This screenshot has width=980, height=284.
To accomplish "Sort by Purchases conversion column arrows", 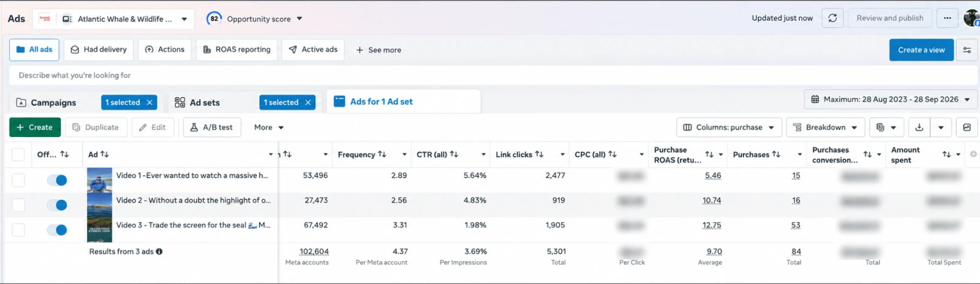I will (x=867, y=154).
